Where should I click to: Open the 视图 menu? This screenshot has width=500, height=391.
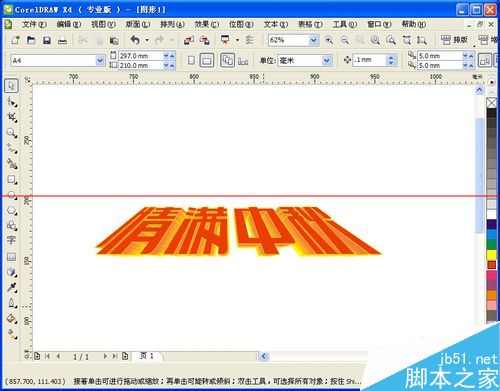click(103, 24)
